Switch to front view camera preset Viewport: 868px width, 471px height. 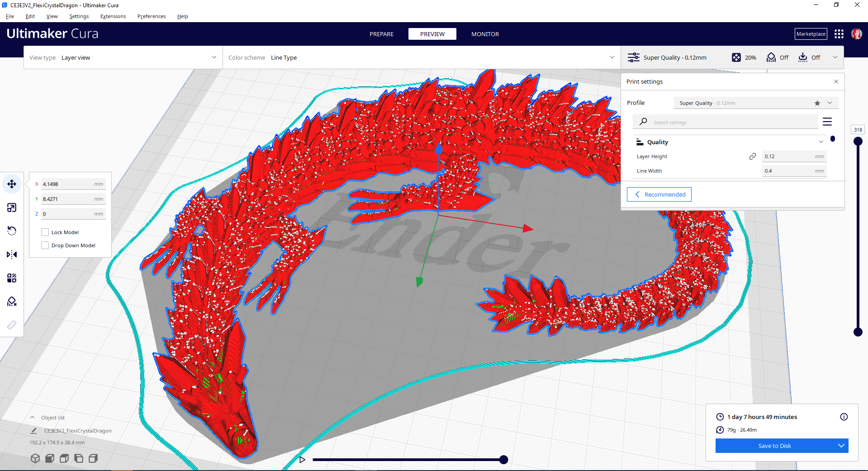click(50, 458)
